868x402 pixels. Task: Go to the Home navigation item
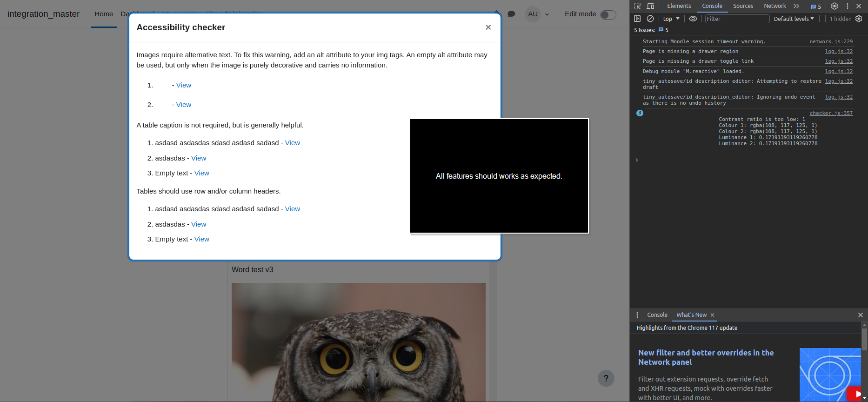(104, 14)
